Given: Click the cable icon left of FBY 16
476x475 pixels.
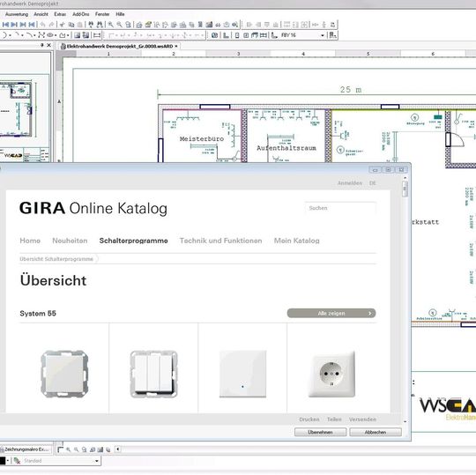Looking at the screenshot, I should click(x=274, y=35).
